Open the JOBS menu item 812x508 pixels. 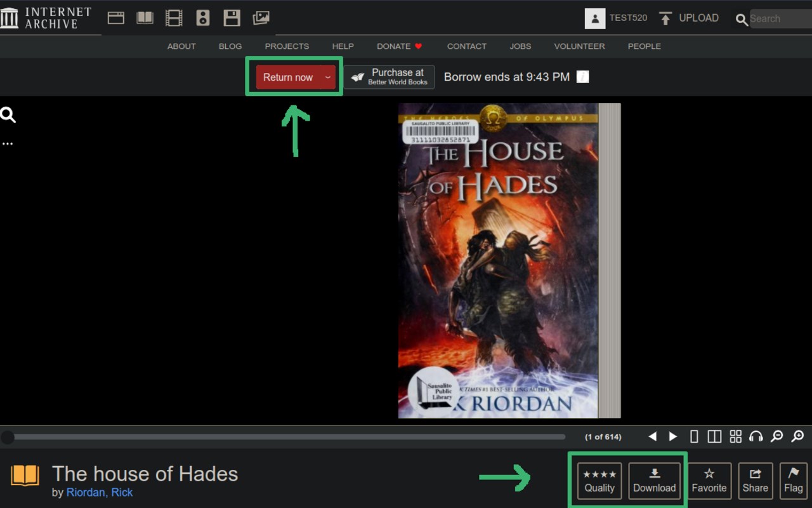pos(520,46)
